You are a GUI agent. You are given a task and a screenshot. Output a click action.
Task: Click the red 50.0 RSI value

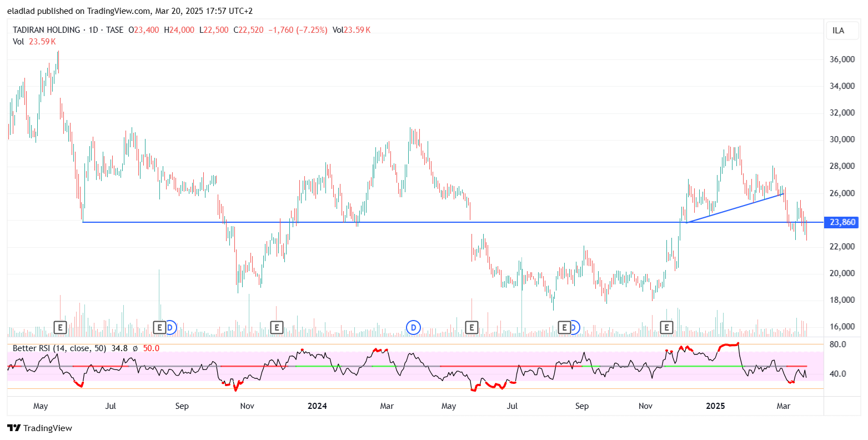(x=151, y=348)
